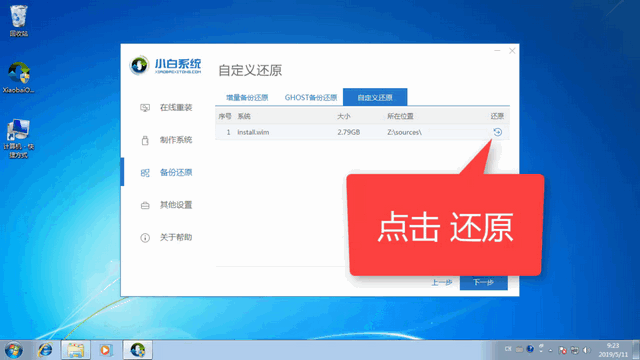
Task: Switch to the GHOST备份还原 tab
Action: (x=311, y=98)
